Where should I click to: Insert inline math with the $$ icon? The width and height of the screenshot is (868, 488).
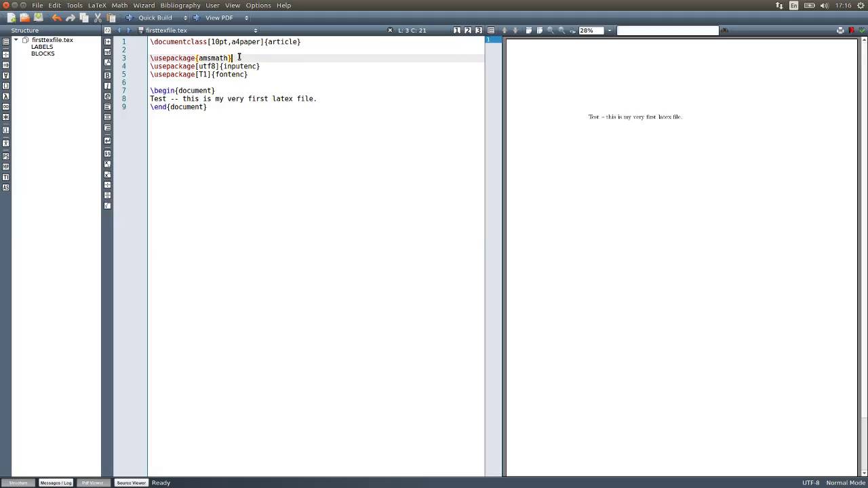[x=107, y=154]
